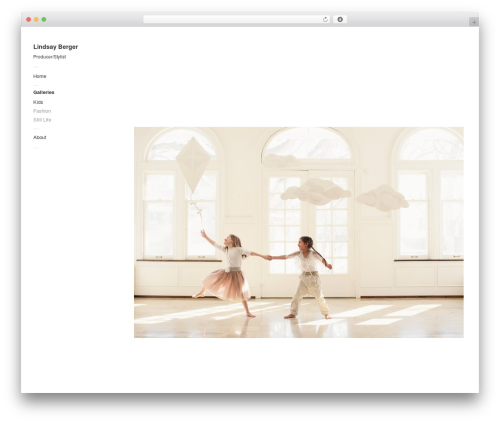Open a new tab with the plus icon

pos(474,22)
